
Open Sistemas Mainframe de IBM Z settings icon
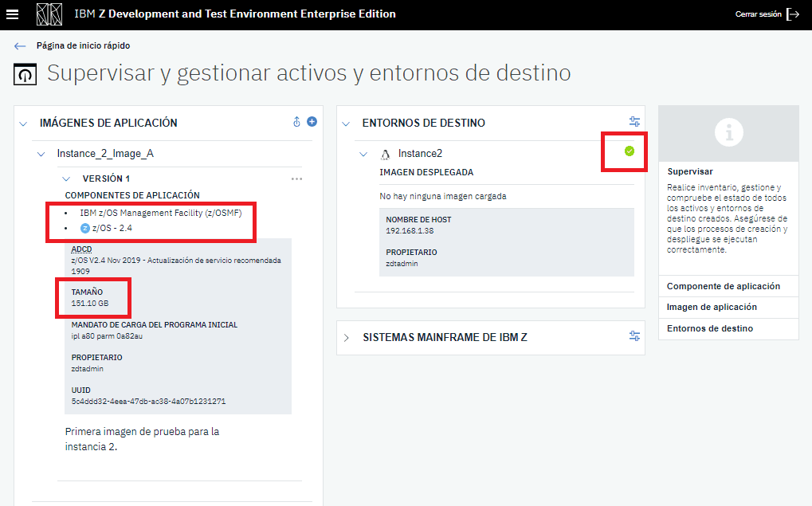coord(634,336)
